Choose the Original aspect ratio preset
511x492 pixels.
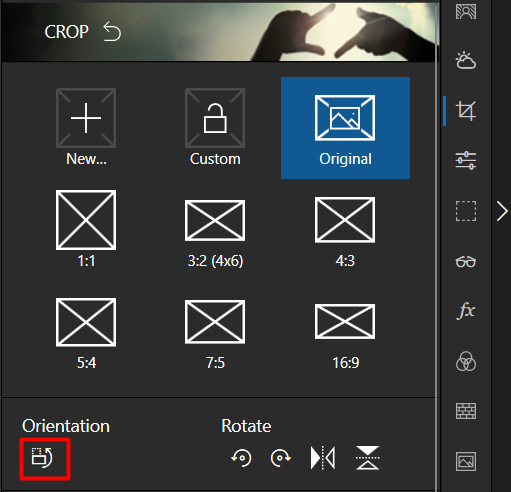click(x=345, y=128)
